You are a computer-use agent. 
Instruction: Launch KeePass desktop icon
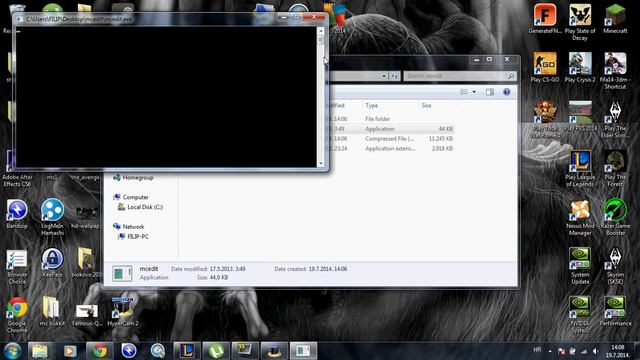52,262
